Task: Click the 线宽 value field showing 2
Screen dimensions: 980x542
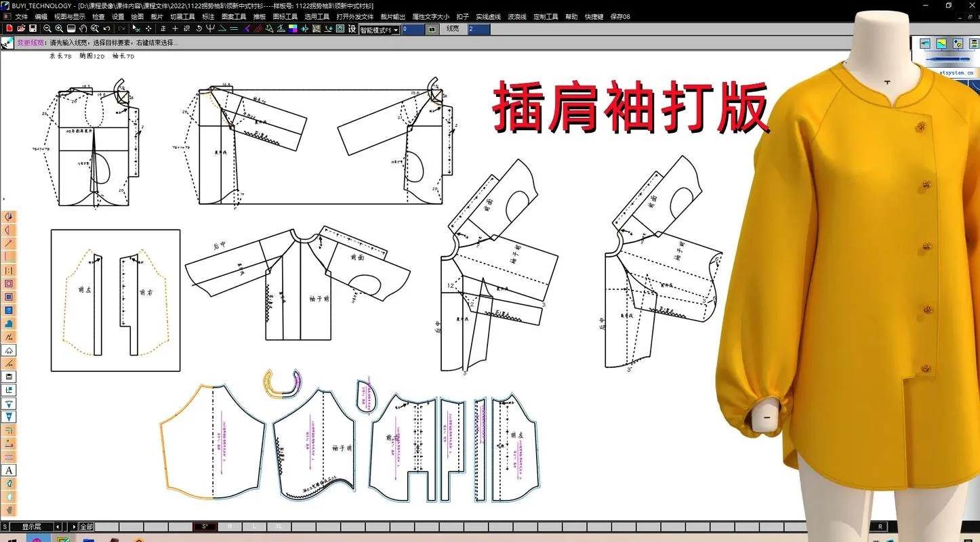Action: (x=478, y=29)
